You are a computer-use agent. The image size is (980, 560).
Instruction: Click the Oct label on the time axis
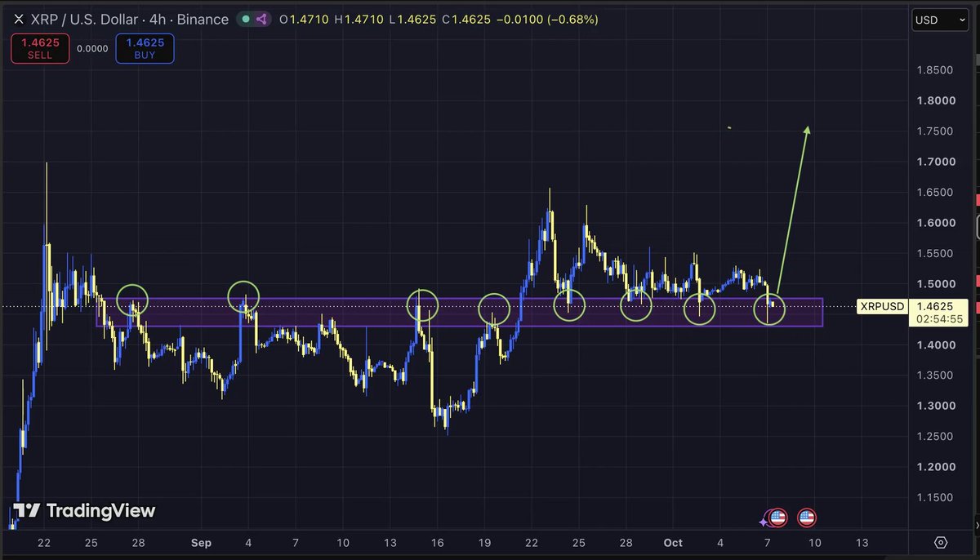click(673, 543)
